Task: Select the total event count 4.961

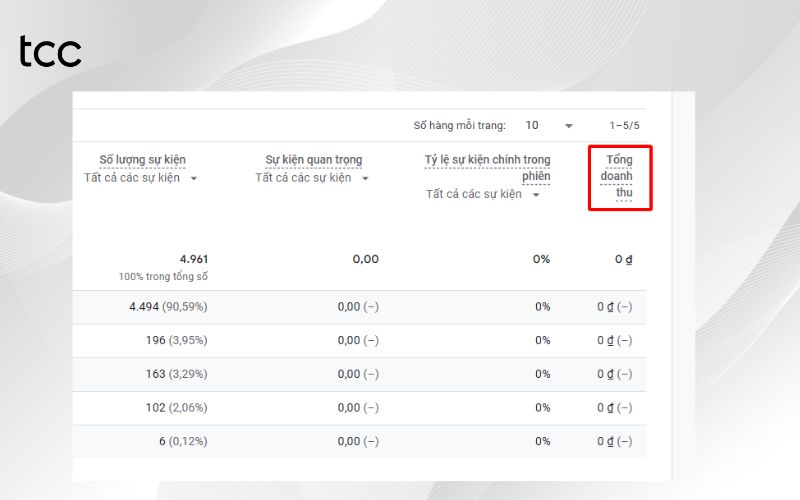Action: pos(193,259)
